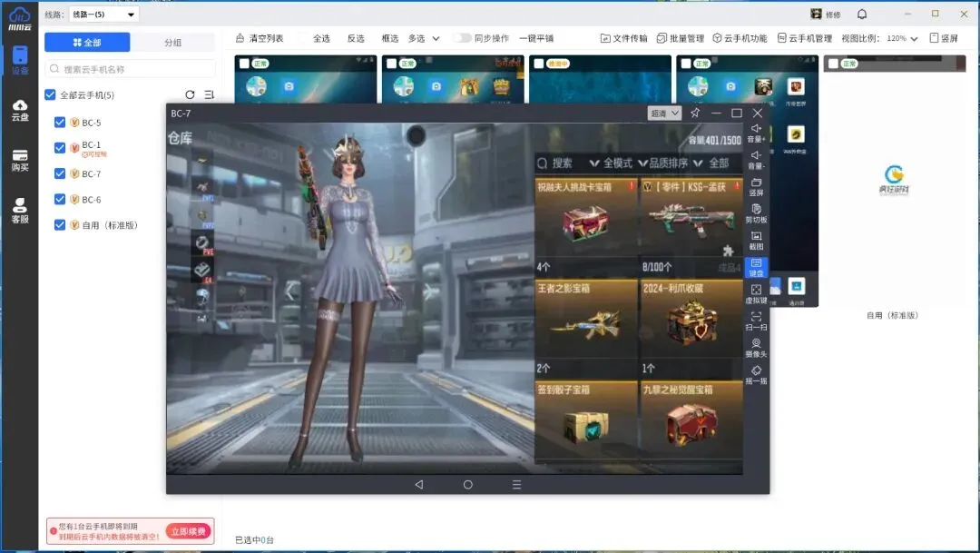Click the 搜索 search box in warehouse

(555, 163)
